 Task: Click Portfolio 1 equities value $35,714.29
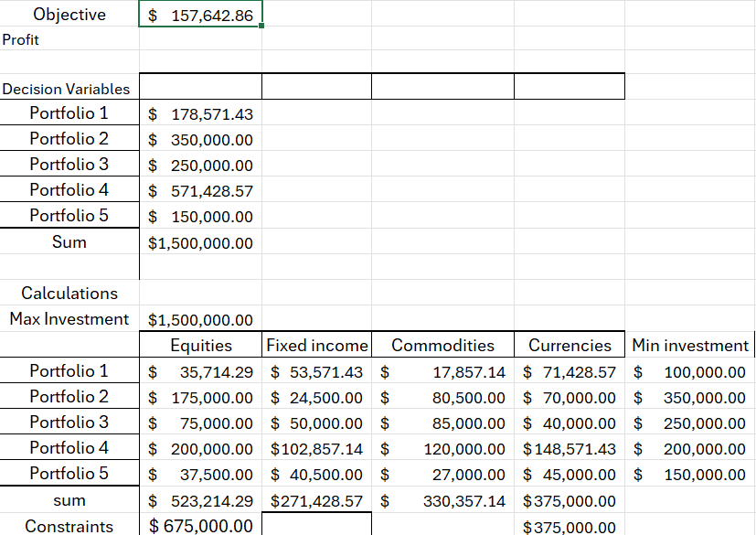[x=200, y=370]
